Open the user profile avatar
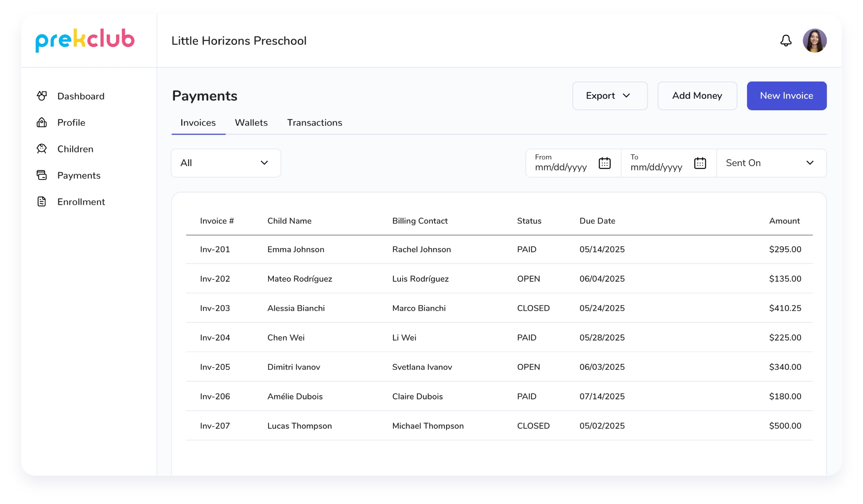Screen dimensions: 863x504 click(x=814, y=41)
